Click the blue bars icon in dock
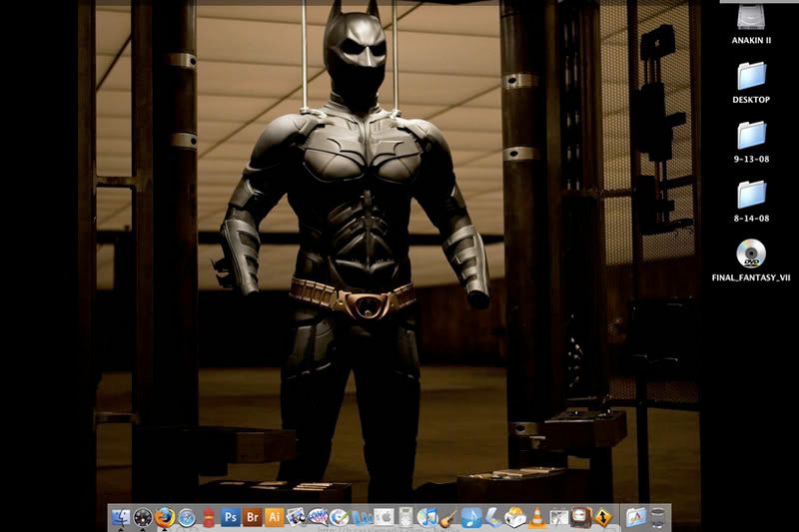 point(363,517)
